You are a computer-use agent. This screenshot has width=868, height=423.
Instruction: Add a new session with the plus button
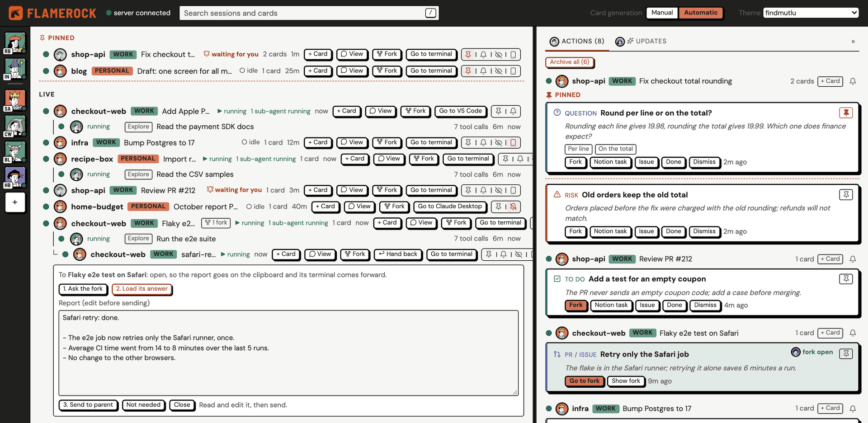[x=15, y=202]
